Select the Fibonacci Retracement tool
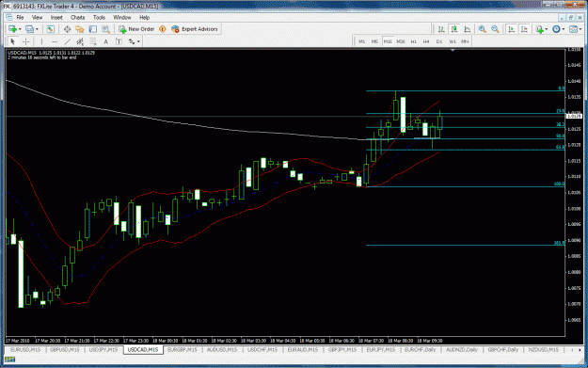 92,41
